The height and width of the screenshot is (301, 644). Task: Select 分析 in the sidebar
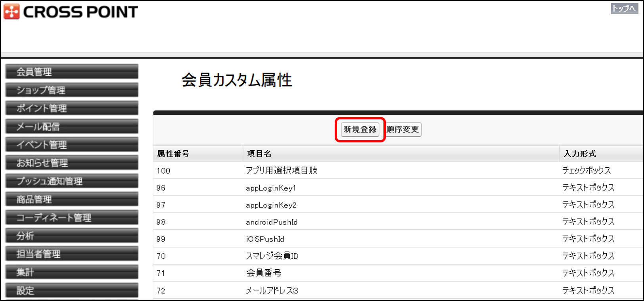click(x=72, y=236)
